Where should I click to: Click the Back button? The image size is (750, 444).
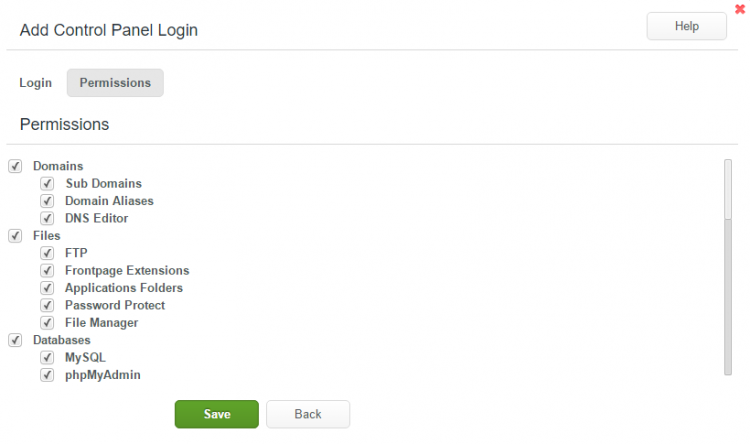[x=308, y=414]
